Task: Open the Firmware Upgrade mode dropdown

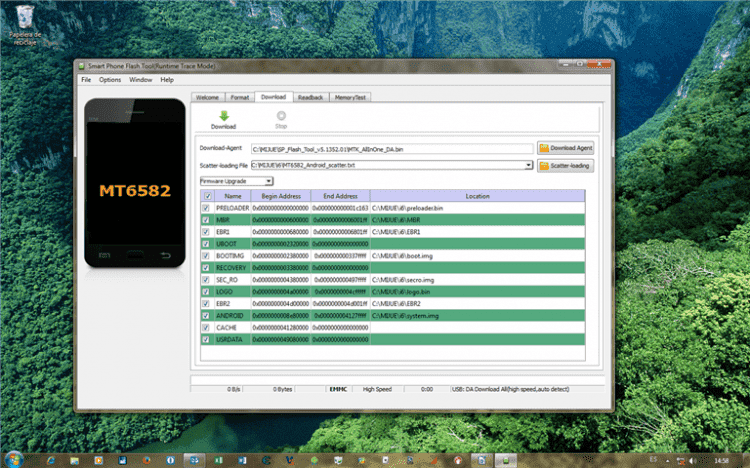Action: pos(237,181)
